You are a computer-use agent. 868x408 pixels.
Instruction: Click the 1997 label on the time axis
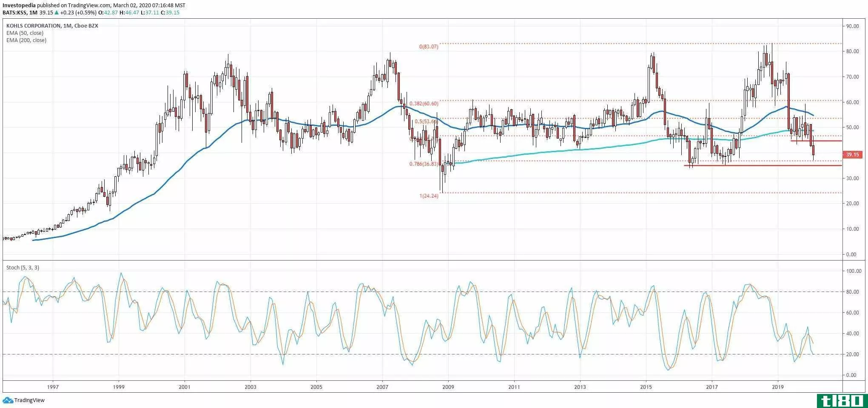[x=53, y=387]
